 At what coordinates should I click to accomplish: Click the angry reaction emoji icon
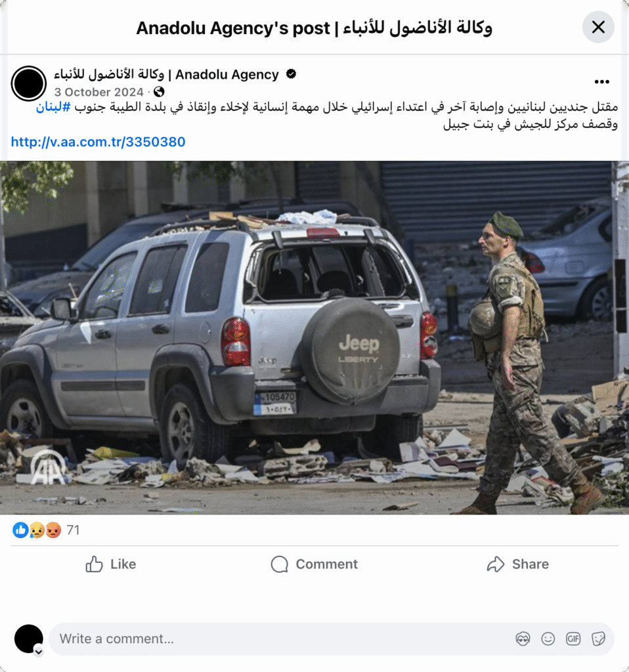[x=53, y=530]
